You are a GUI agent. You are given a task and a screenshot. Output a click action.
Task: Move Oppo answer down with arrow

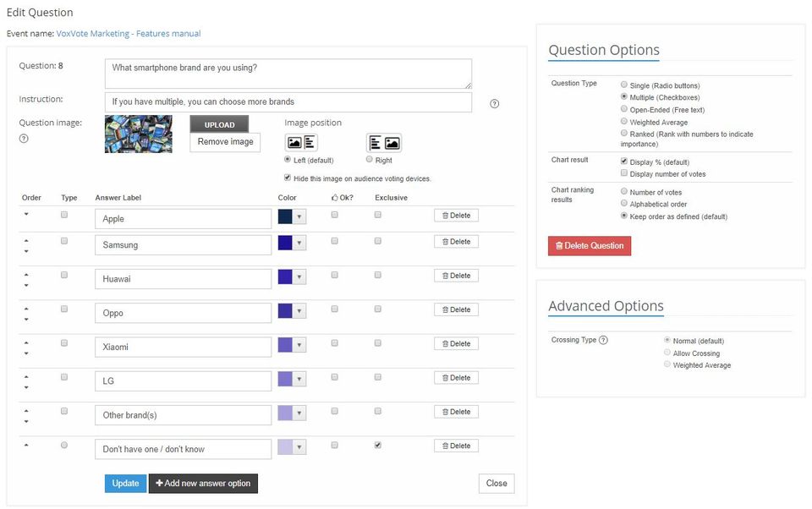coord(25,320)
